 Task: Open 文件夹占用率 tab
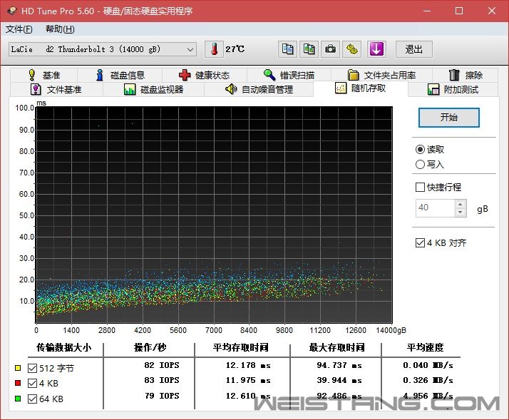tap(382, 75)
